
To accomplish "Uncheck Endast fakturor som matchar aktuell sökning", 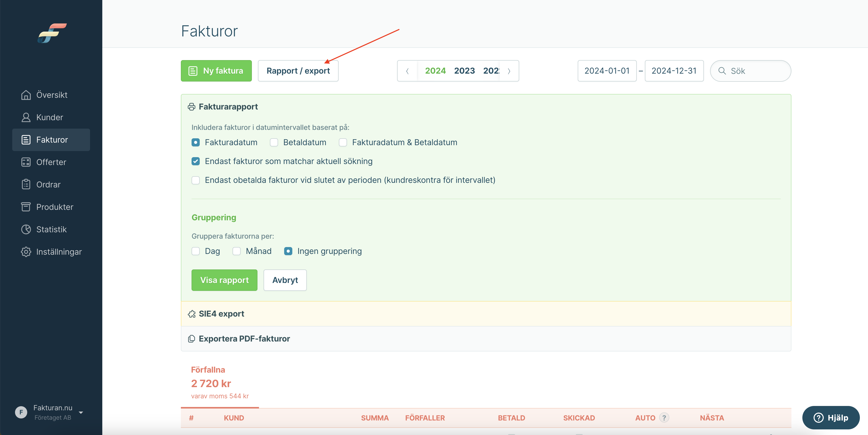I will [x=196, y=161].
